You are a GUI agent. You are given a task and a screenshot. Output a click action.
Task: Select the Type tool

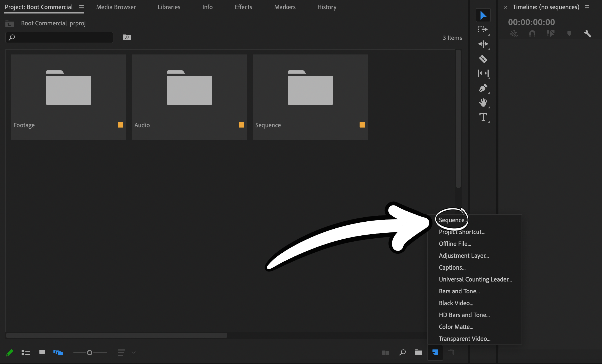pyautogui.click(x=483, y=117)
